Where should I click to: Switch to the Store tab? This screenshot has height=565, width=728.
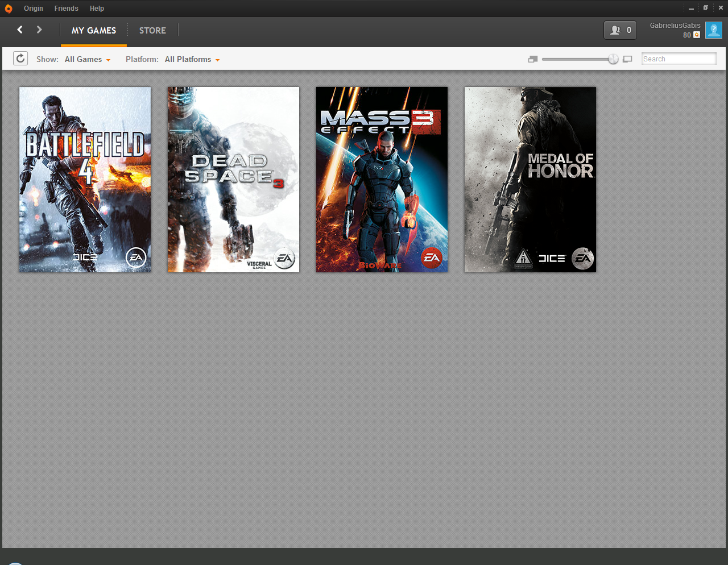152,31
